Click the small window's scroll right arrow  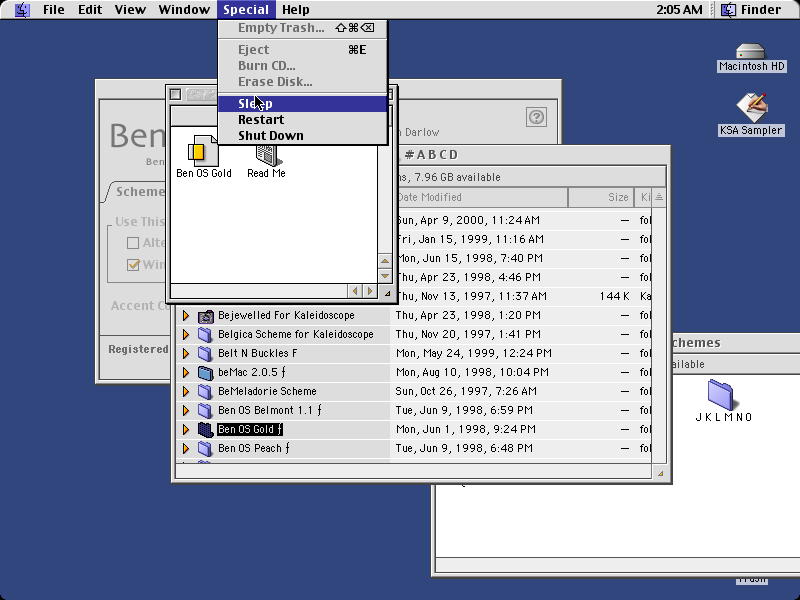click(370, 291)
